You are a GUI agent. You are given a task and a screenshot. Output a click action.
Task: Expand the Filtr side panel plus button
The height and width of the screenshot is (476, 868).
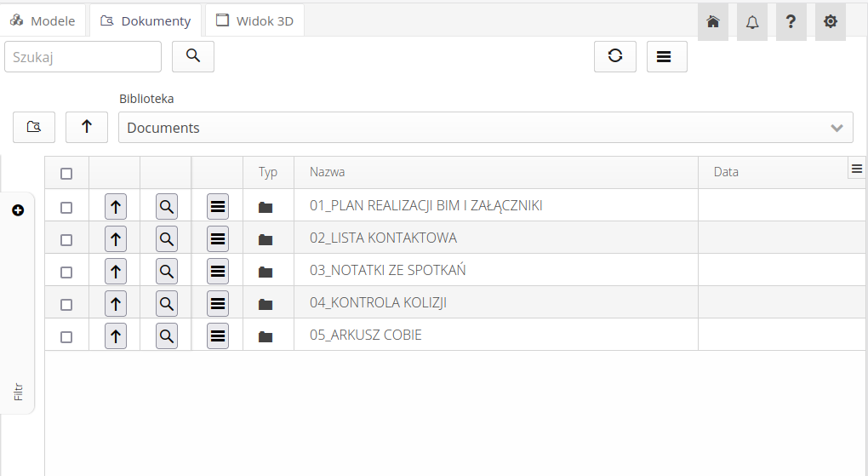[18, 209]
